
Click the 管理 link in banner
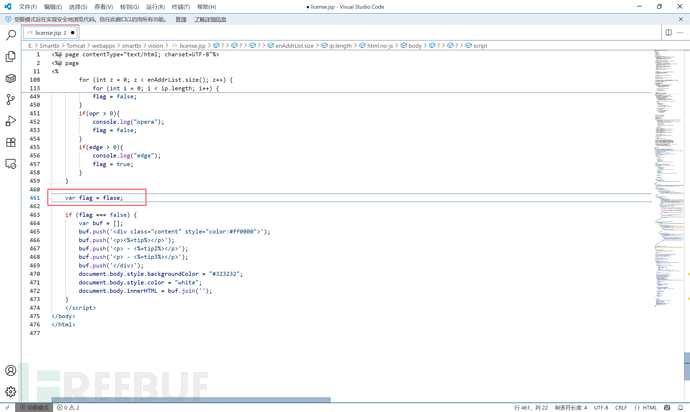(181, 19)
